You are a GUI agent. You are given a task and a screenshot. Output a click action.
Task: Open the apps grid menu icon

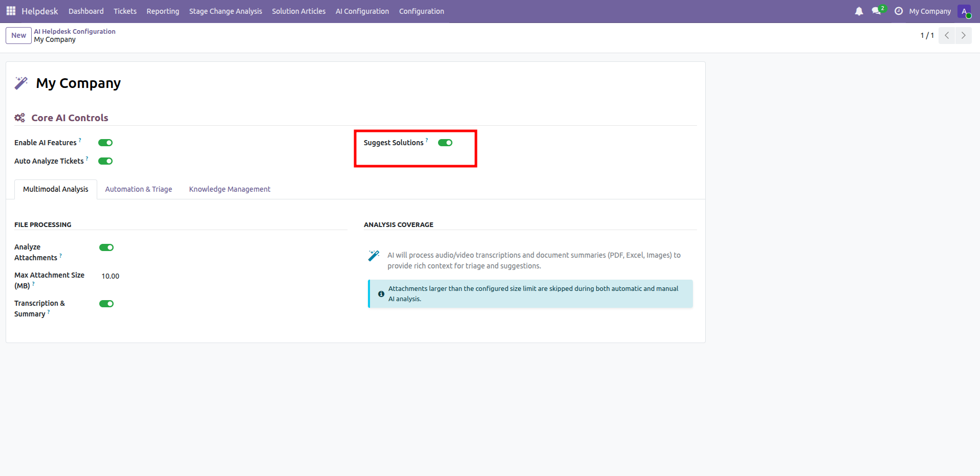point(11,11)
